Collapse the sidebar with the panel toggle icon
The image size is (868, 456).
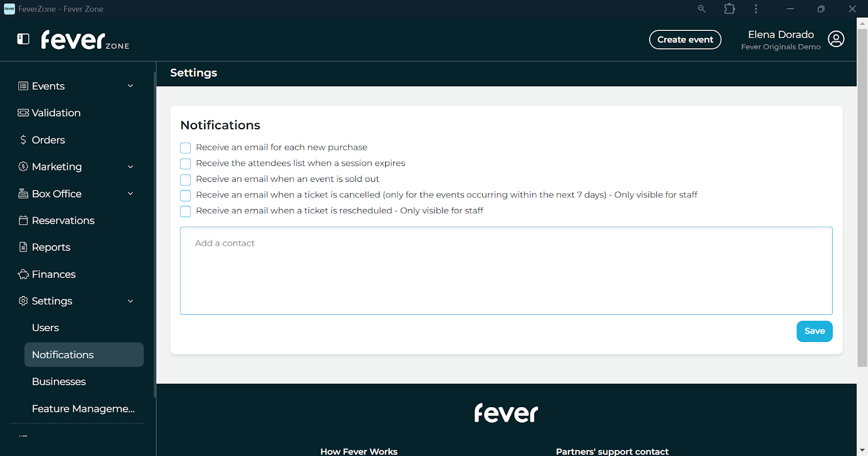pyautogui.click(x=23, y=39)
